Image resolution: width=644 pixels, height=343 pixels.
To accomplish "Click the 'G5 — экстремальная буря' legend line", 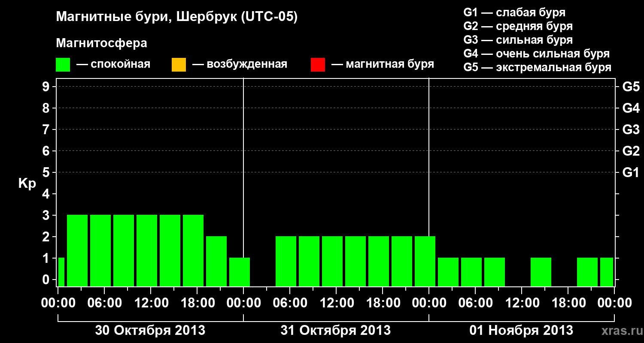I will [x=538, y=67].
